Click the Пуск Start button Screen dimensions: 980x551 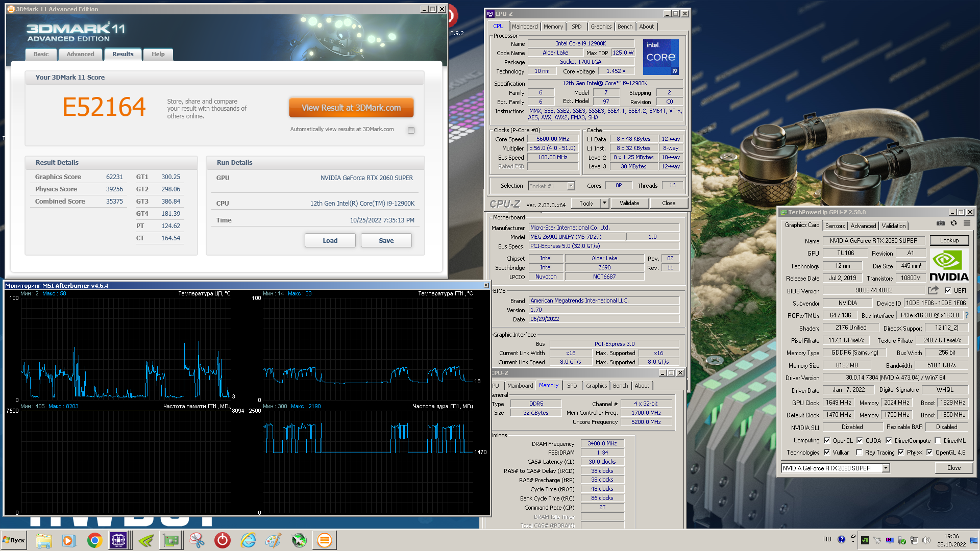[14, 540]
